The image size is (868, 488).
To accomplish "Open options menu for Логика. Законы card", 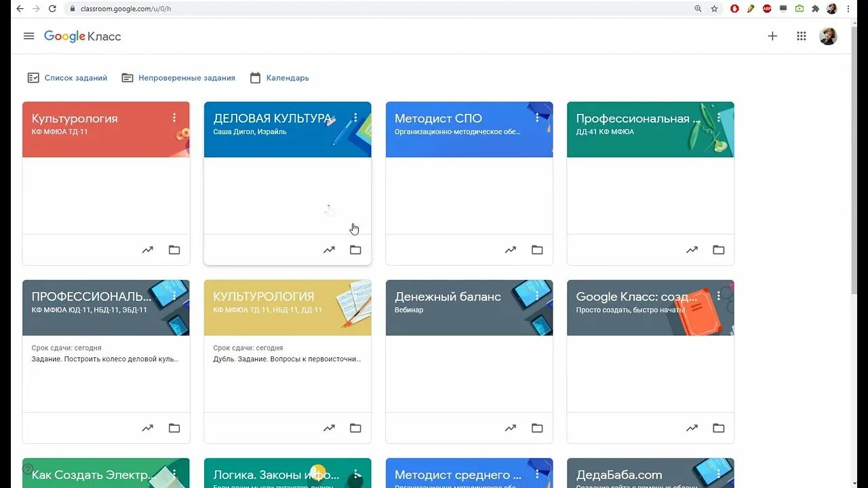I will (355, 474).
